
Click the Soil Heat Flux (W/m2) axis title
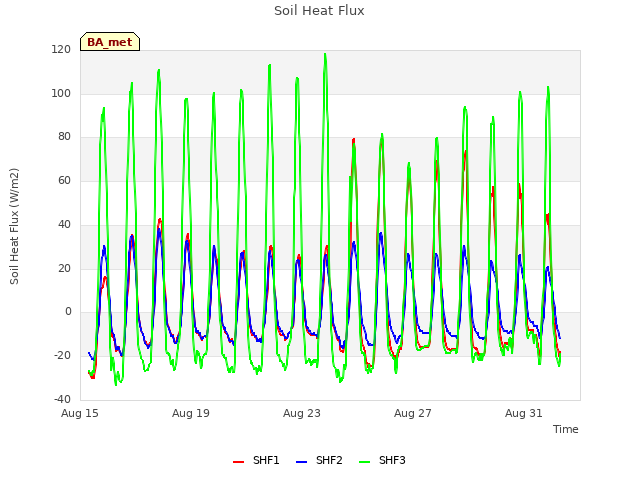point(14,226)
